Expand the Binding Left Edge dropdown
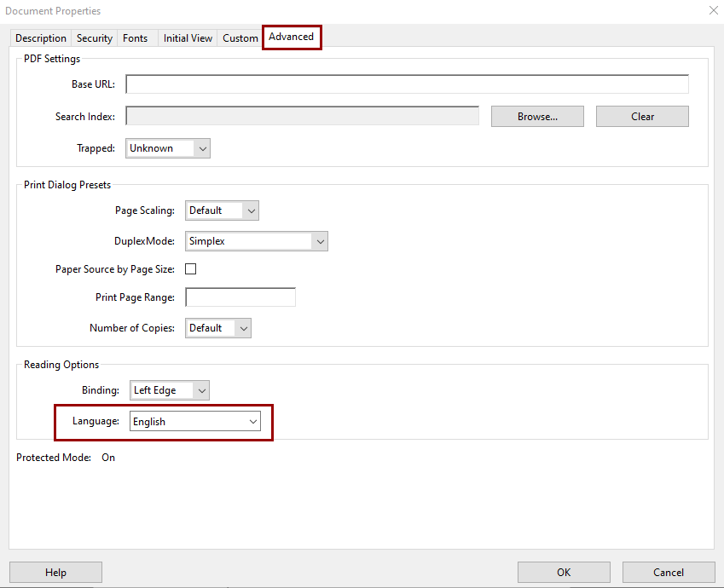This screenshot has height=588, width=724. (x=170, y=390)
